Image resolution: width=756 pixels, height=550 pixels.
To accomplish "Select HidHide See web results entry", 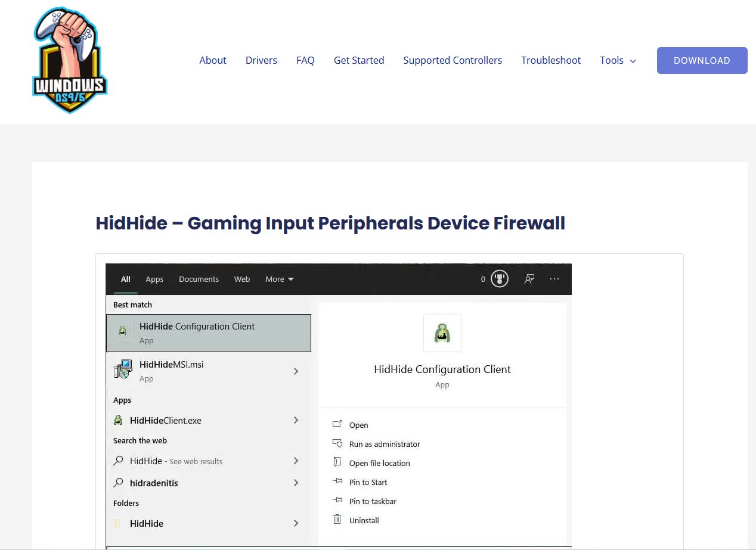I will tap(209, 461).
